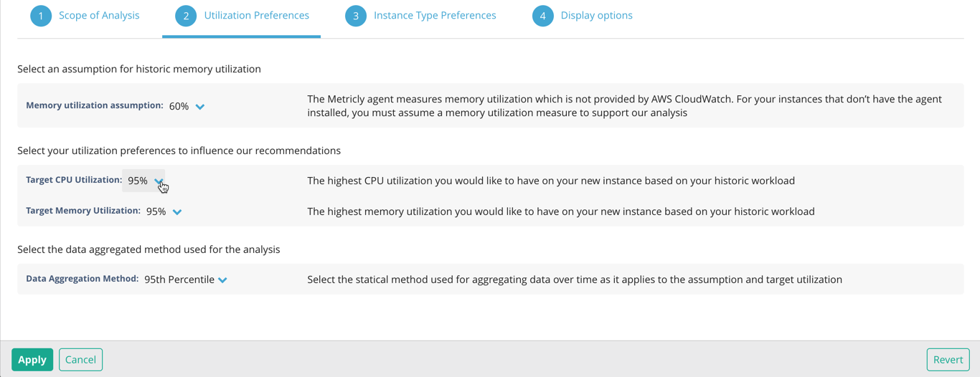Expand Memory utilization assumption chevron
The image size is (980, 377).
click(x=200, y=107)
